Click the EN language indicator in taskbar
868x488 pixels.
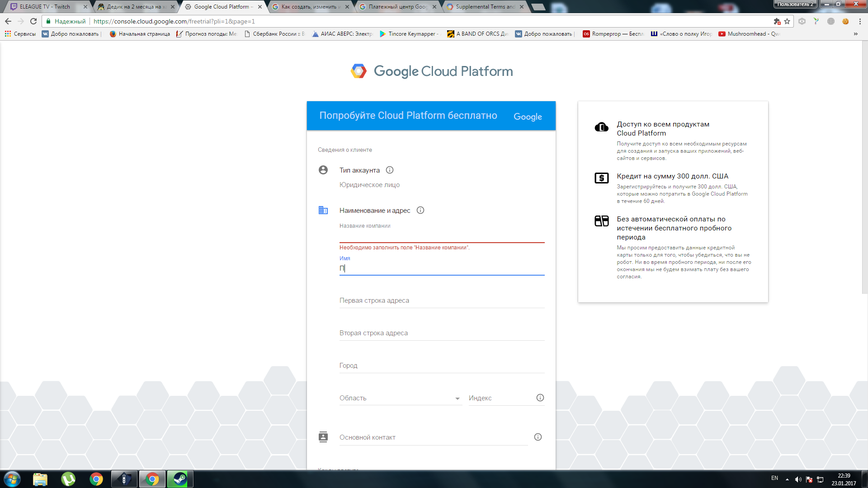pyautogui.click(x=774, y=478)
